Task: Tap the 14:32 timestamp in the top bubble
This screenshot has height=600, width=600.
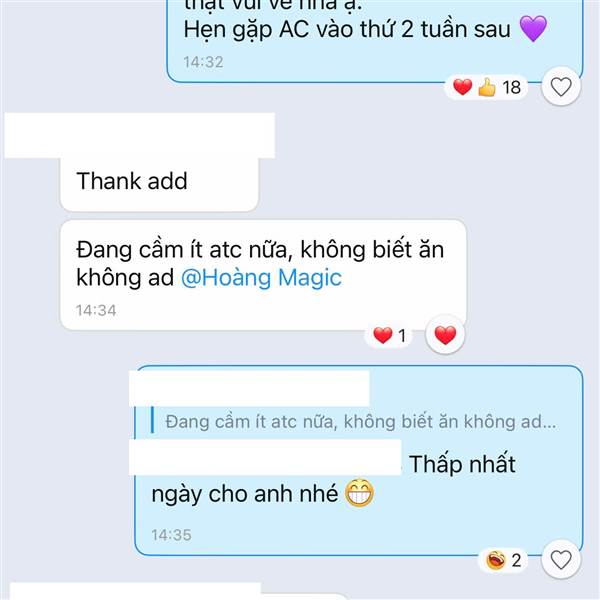Action: (203, 62)
